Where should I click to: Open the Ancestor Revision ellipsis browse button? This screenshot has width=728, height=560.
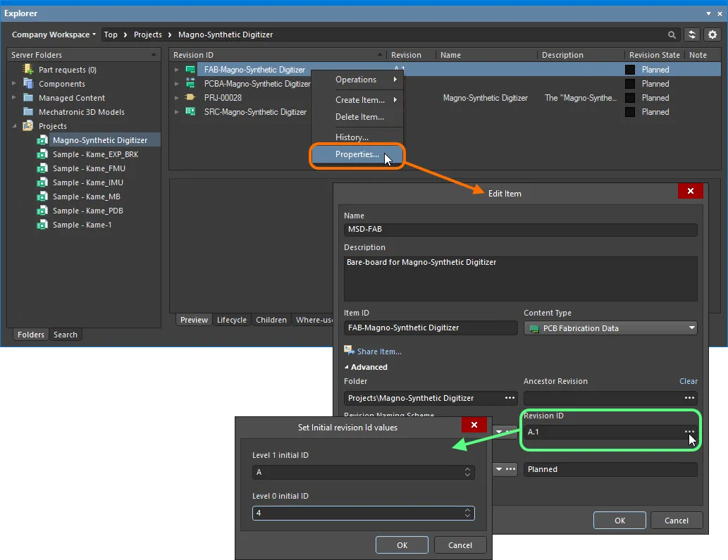(x=689, y=398)
